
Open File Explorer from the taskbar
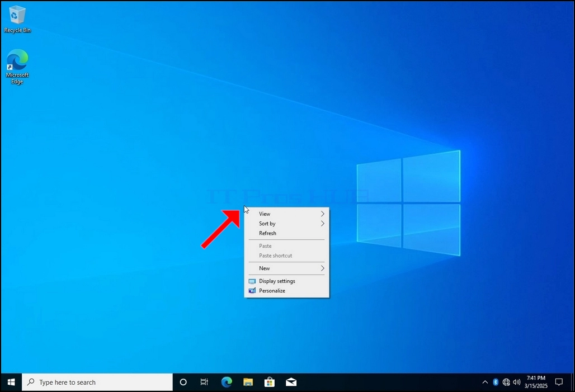[x=248, y=382]
